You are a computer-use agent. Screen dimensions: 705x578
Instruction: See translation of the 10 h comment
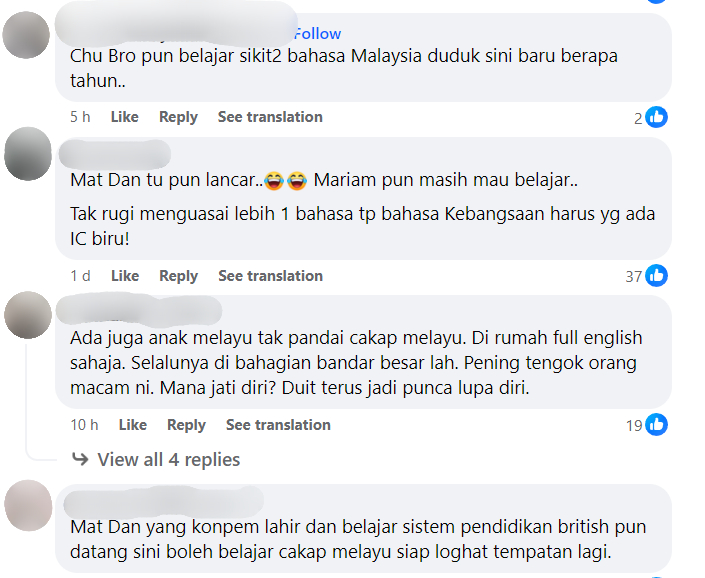[278, 425]
